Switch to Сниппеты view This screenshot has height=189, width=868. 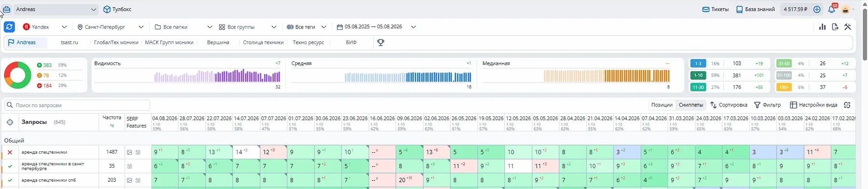[x=691, y=105]
